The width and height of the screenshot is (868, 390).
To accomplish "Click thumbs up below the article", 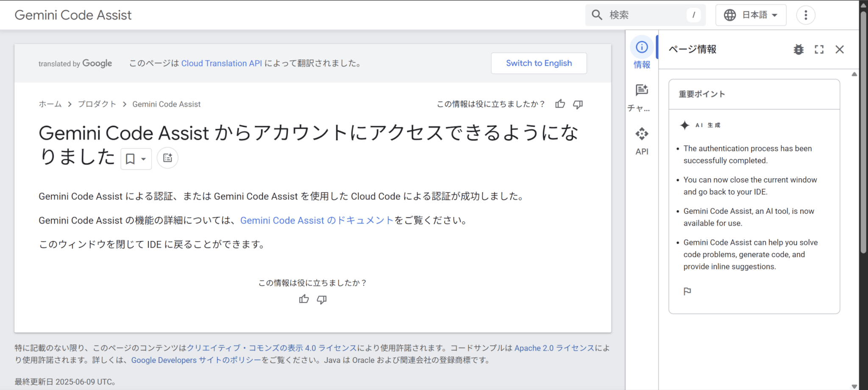I will pyautogui.click(x=304, y=299).
